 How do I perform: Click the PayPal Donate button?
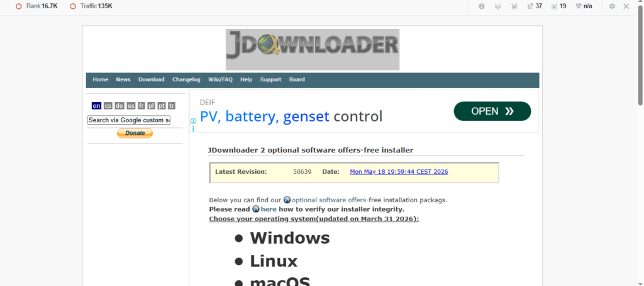[x=135, y=133]
